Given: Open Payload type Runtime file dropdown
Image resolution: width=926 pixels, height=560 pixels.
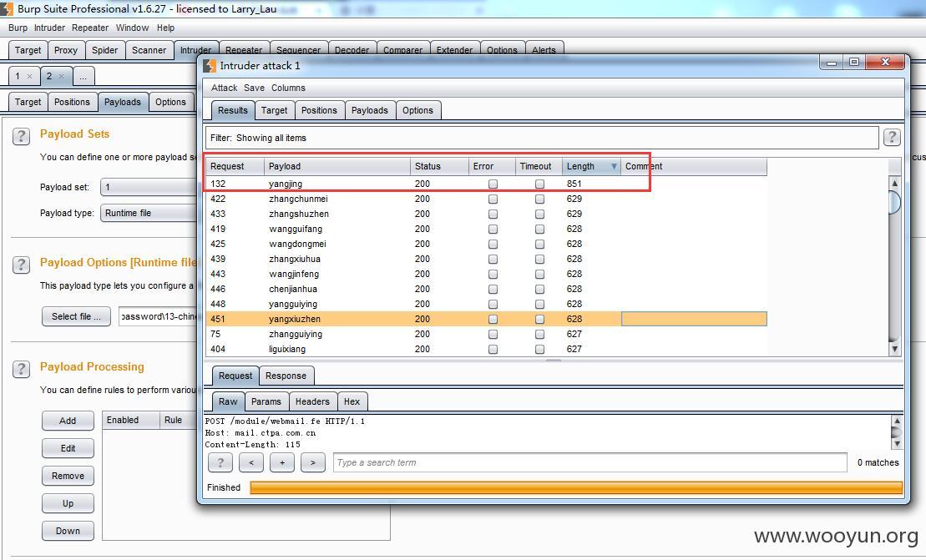Looking at the screenshot, I should (149, 213).
